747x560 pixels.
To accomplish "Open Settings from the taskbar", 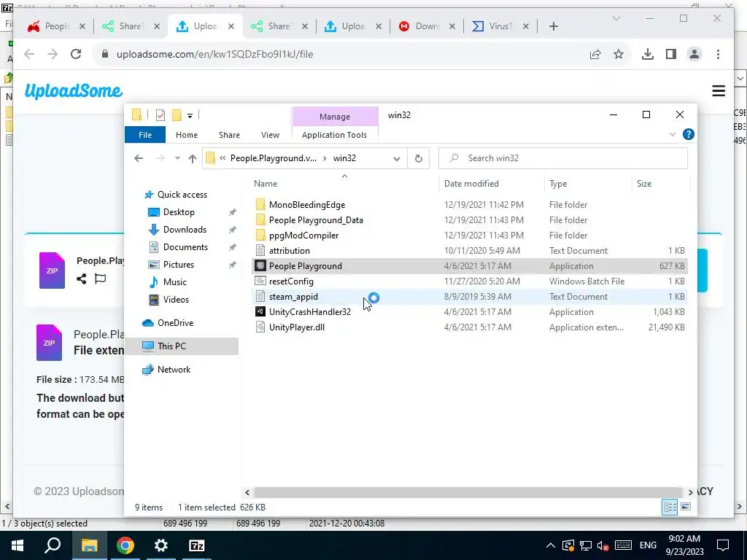I will [161, 545].
